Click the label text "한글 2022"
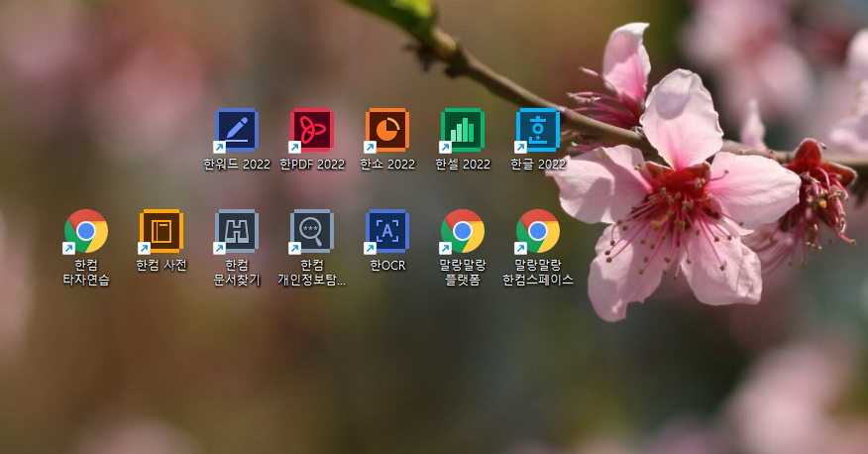Viewport: 868px width, 454px height. pyautogui.click(x=538, y=165)
